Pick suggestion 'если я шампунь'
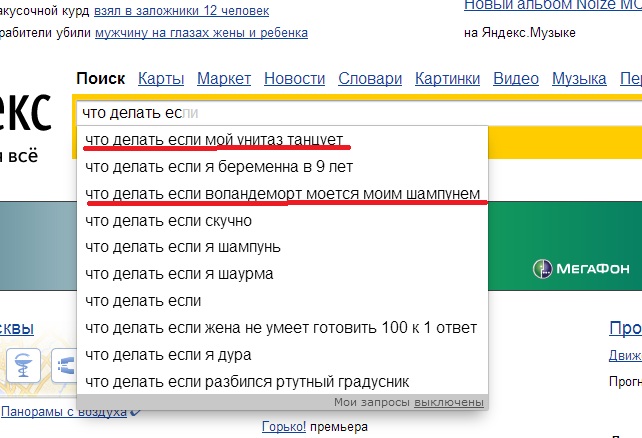This screenshot has height=438, width=642. (x=283, y=247)
